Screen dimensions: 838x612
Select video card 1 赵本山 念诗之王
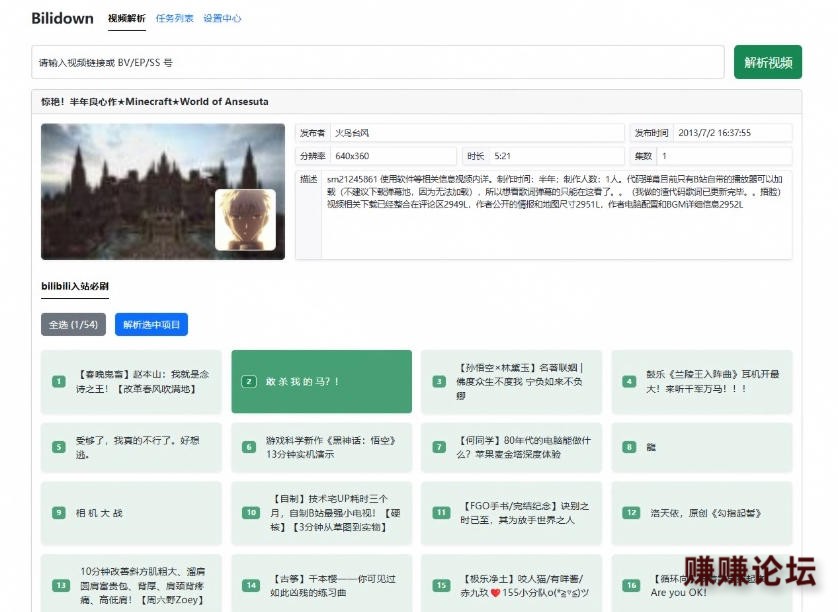coord(131,382)
